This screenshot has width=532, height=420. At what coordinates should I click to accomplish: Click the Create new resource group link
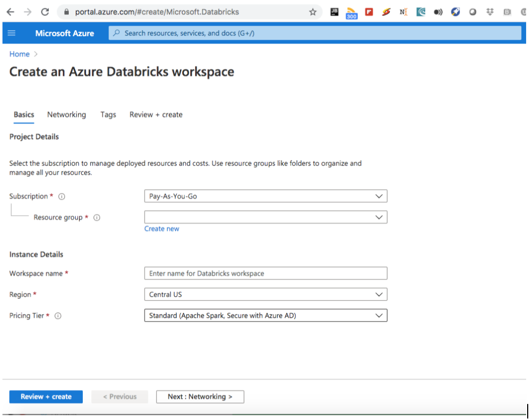pyautogui.click(x=162, y=229)
